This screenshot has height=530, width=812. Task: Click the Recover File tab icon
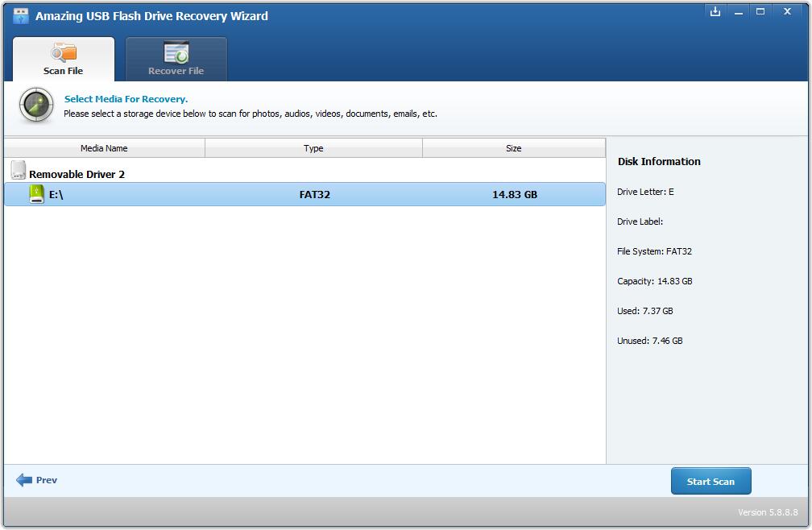tap(176, 53)
